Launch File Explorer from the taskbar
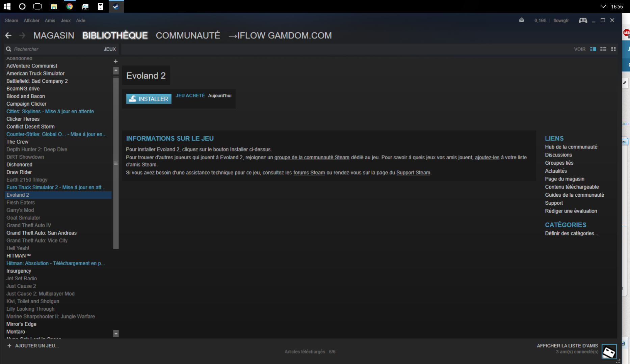Image resolution: width=630 pixels, height=364 pixels. [x=54, y=6]
